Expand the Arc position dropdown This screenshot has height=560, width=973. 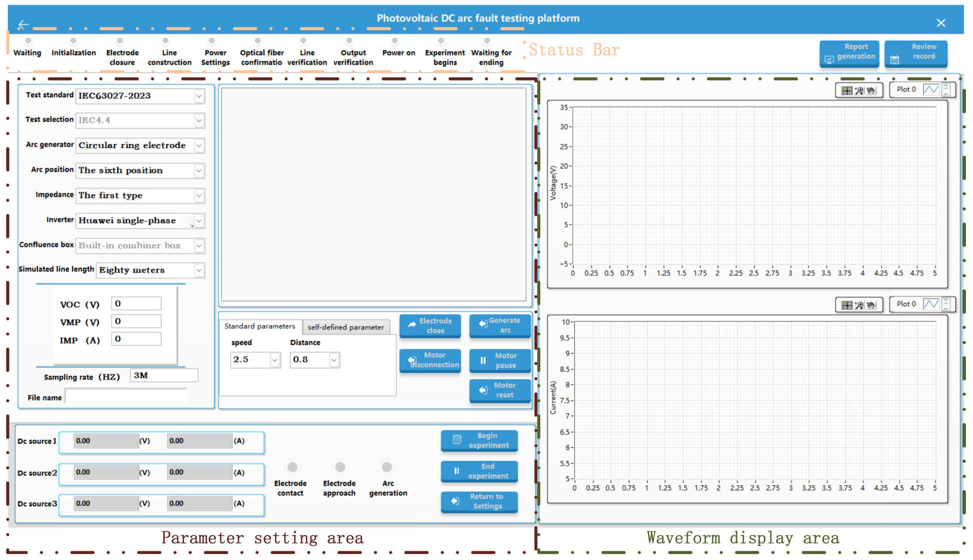(x=199, y=170)
